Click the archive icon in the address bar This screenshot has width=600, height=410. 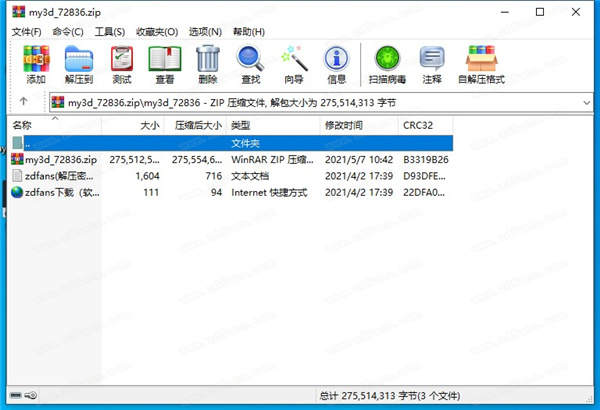58,102
